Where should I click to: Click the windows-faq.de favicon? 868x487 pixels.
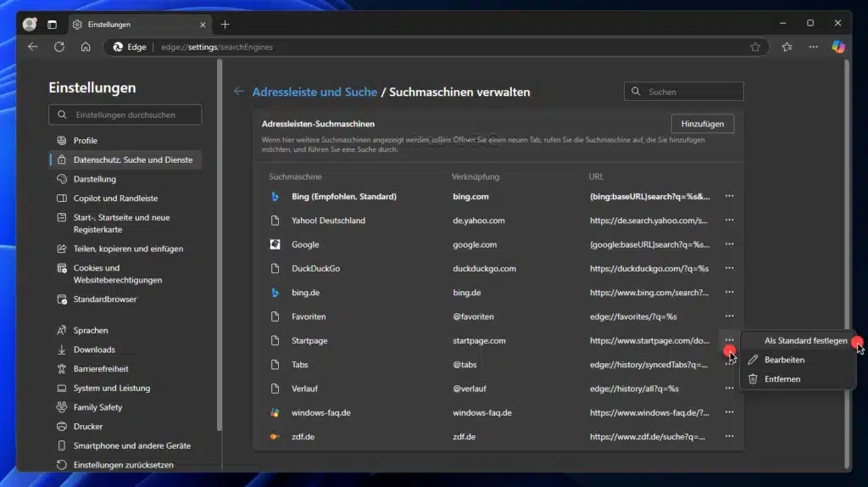coord(275,412)
